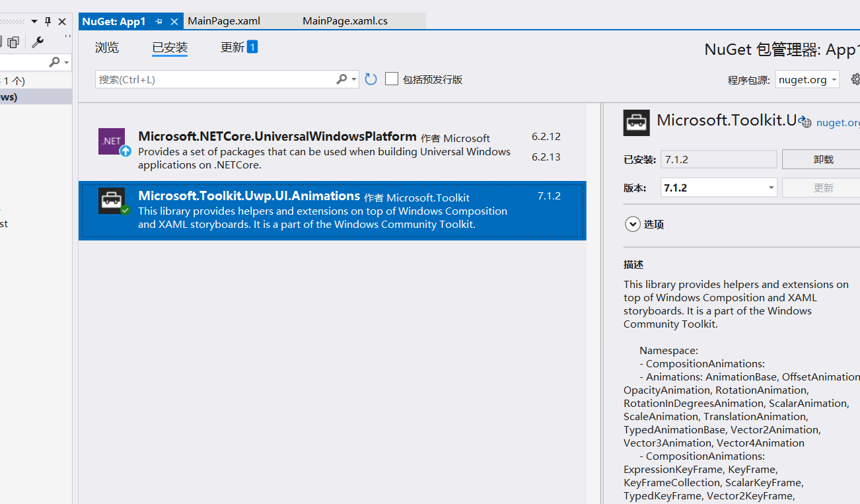Click the show all files icon in Solution Explorer

click(13, 42)
